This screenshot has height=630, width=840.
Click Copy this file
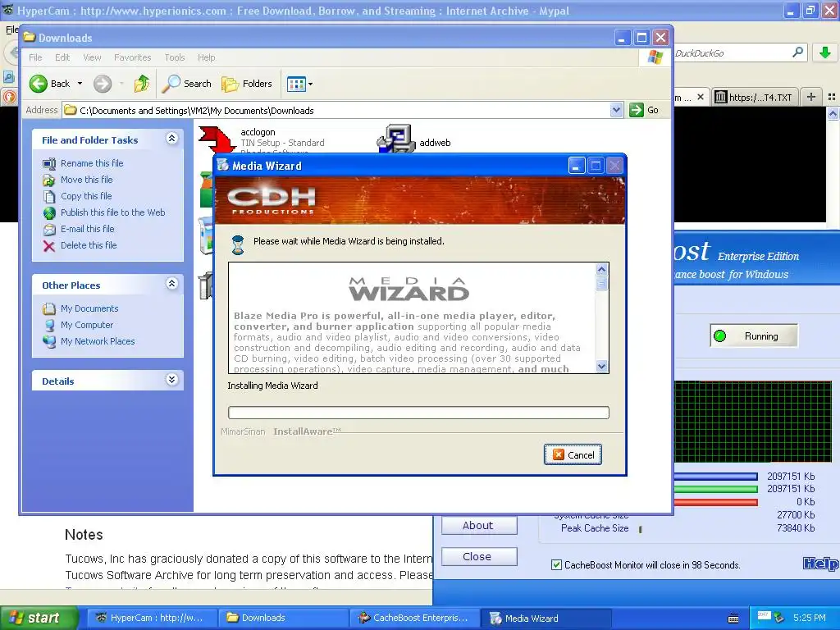click(x=85, y=196)
